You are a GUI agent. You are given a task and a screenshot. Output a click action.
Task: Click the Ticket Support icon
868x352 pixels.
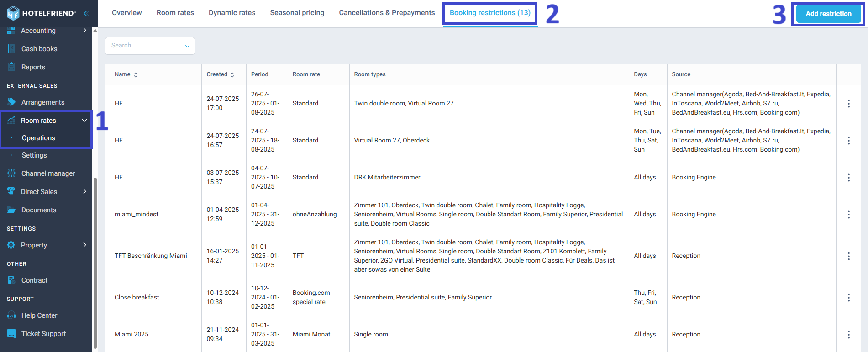(x=11, y=334)
